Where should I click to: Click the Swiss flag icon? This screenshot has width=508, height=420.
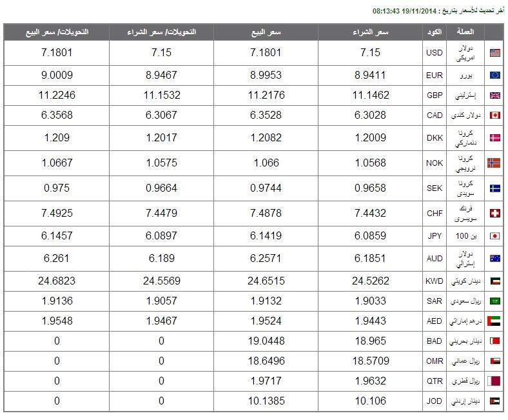click(494, 213)
